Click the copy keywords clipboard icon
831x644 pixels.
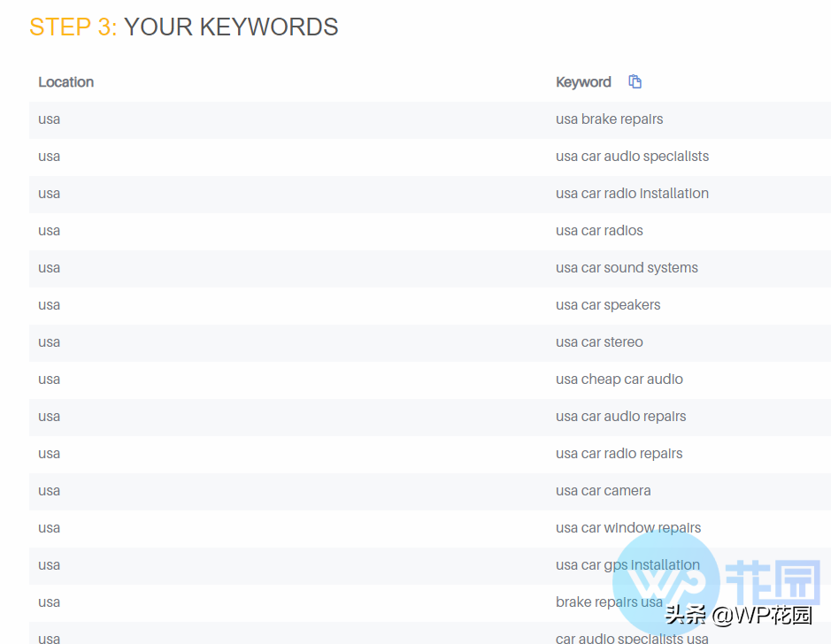point(635,81)
